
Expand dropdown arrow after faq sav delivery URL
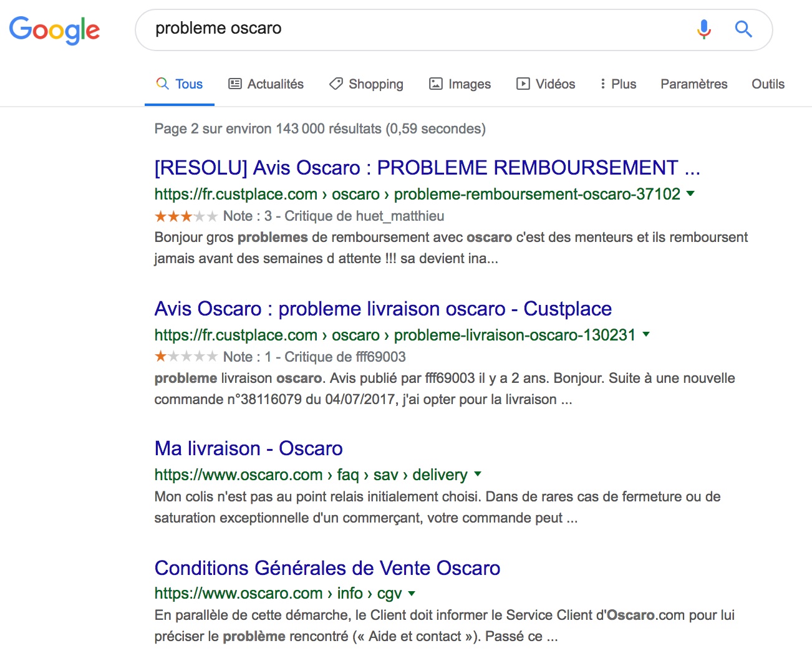478,475
